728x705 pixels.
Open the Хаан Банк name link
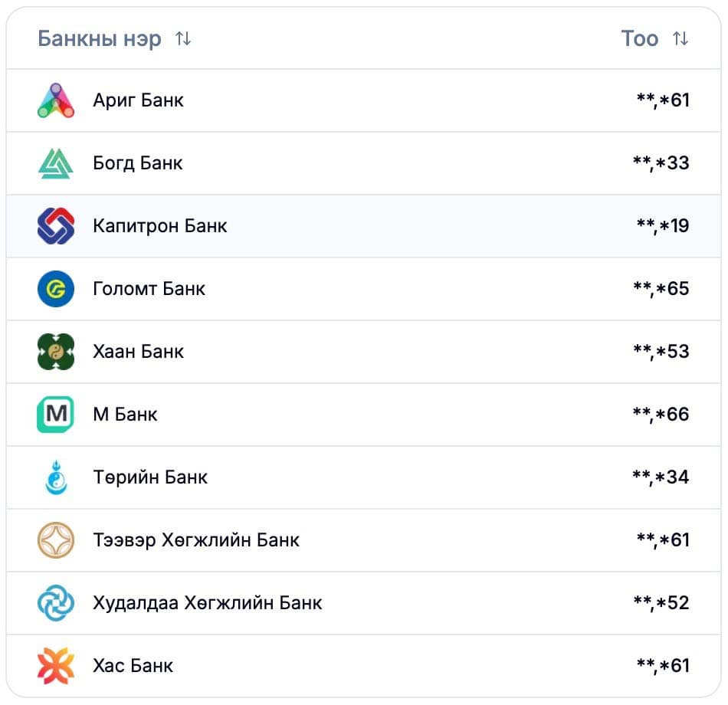click(x=138, y=352)
